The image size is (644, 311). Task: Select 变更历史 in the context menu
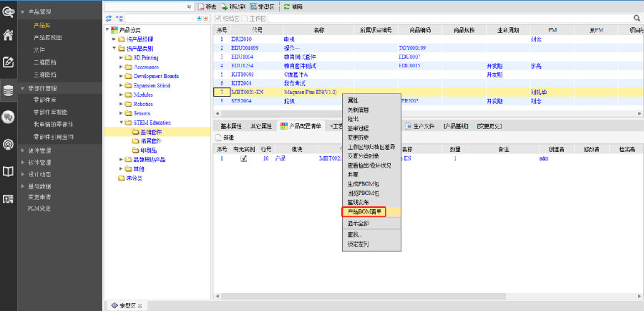point(358,137)
